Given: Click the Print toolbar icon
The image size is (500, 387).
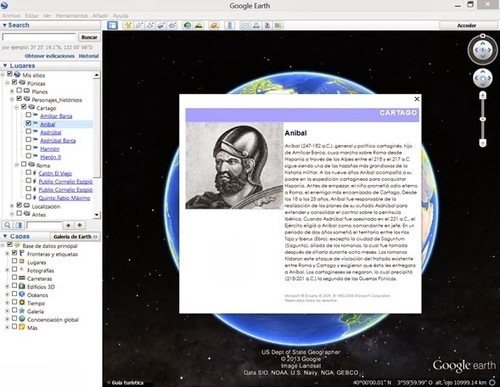Looking at the screenshot, I should (256, 25).
